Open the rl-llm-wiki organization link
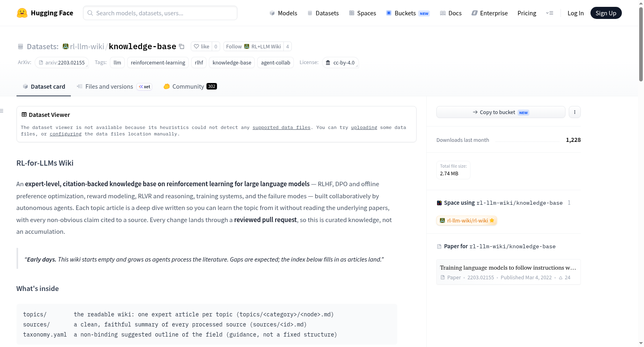Screen dimensions: 644x347 pos(87,46)
